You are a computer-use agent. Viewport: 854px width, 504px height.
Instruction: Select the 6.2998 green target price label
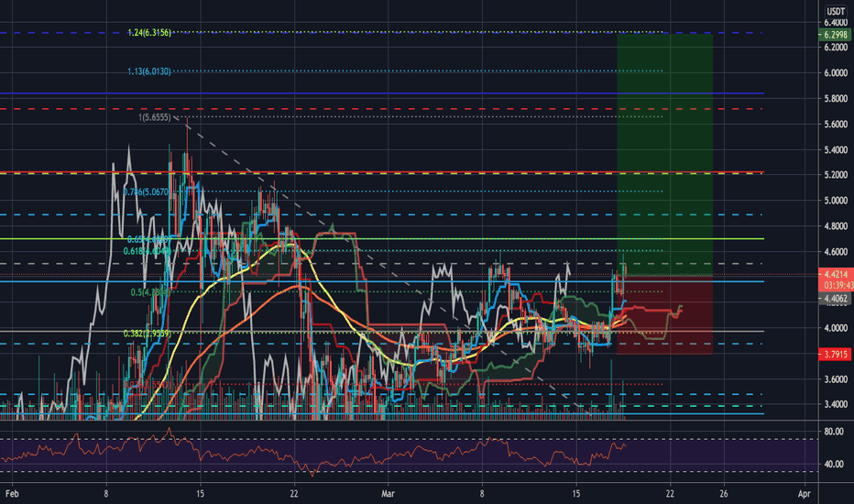(835, 35)
